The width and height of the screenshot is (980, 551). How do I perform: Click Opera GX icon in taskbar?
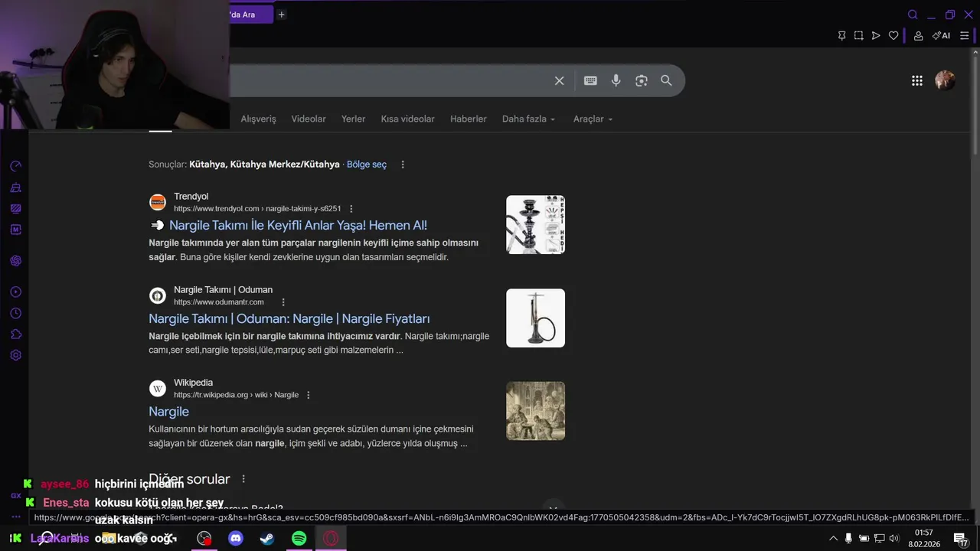click(331, 539)
